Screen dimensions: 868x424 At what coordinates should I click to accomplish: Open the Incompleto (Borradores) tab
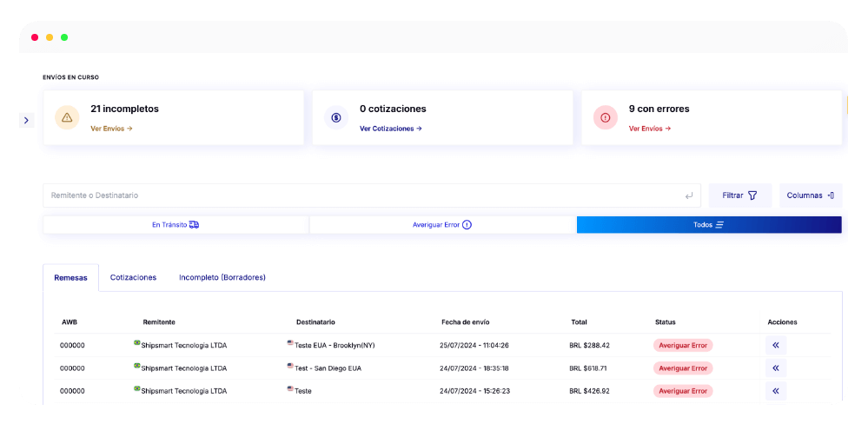[222, 277]
